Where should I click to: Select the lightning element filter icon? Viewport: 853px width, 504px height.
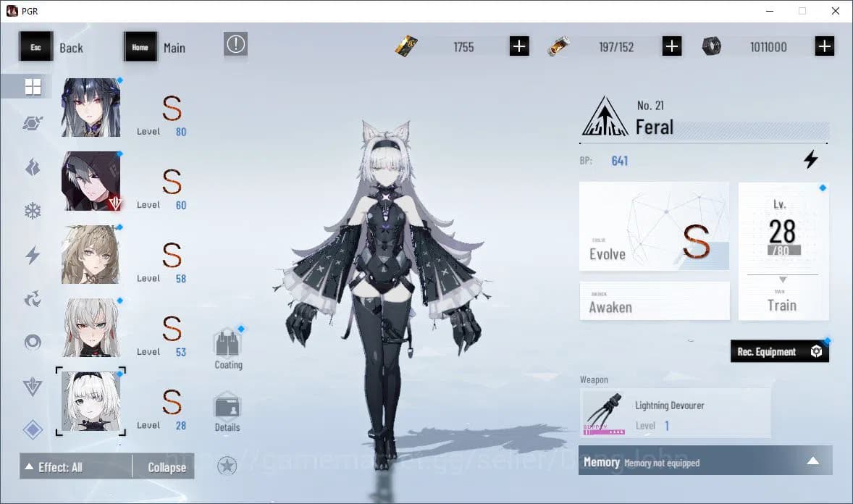pos(33,255)
